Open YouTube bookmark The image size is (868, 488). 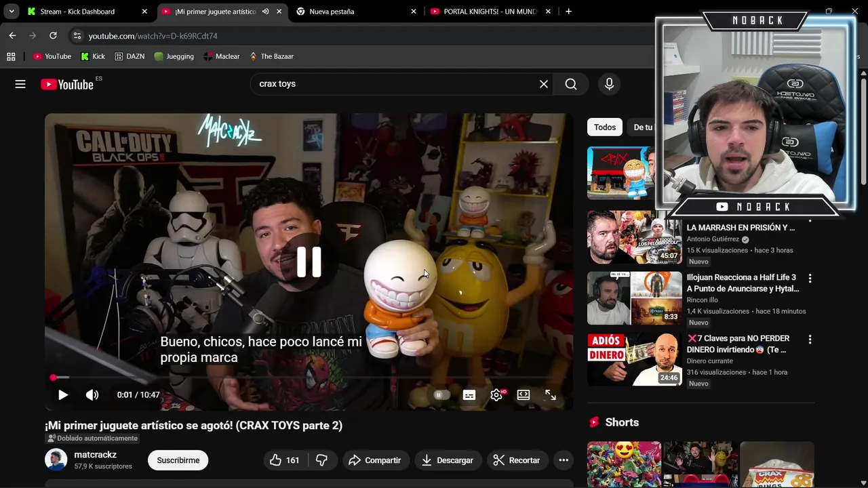(x=52, y=56)
